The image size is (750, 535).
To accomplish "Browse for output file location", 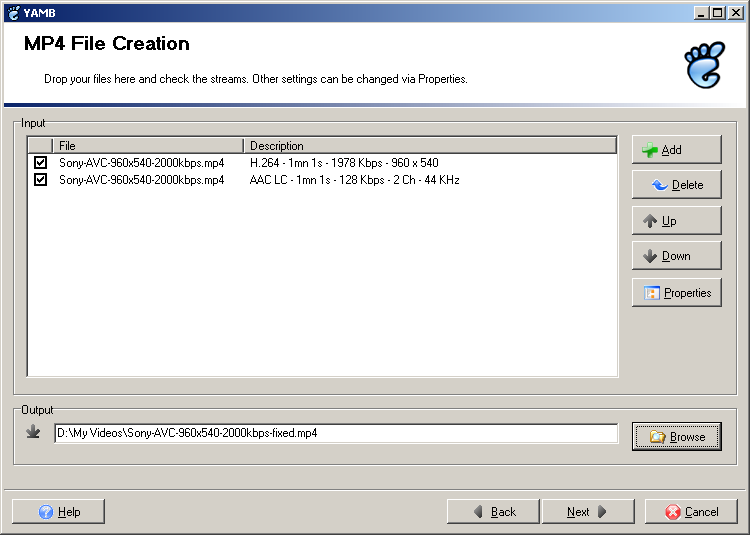I will (x=676, y=437).
